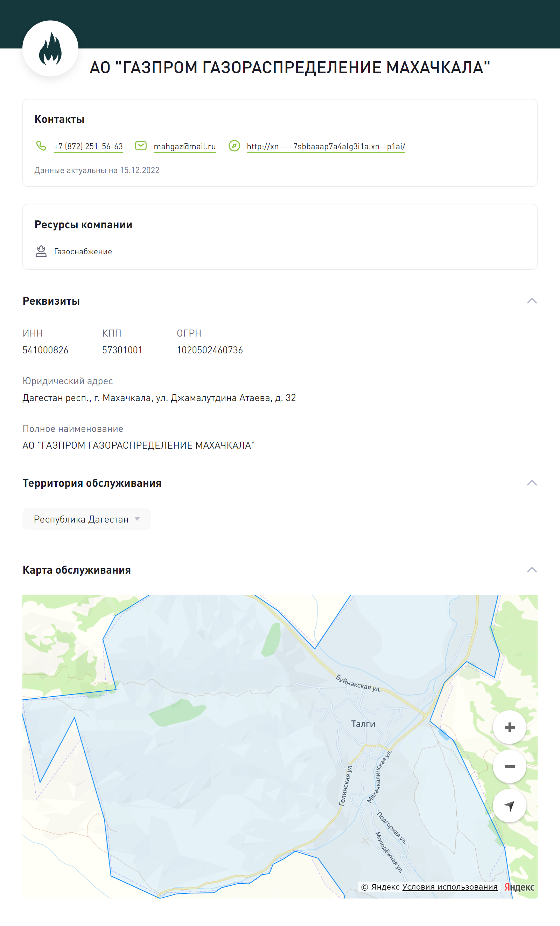Screen dimensions: 560x926
Task: Click the page title АО "ГАЗПРОМ ГАЗОРАСПРЕДЕЛЕНИЕ МАХАЧКАЛА"
Action: coord(290,68)
